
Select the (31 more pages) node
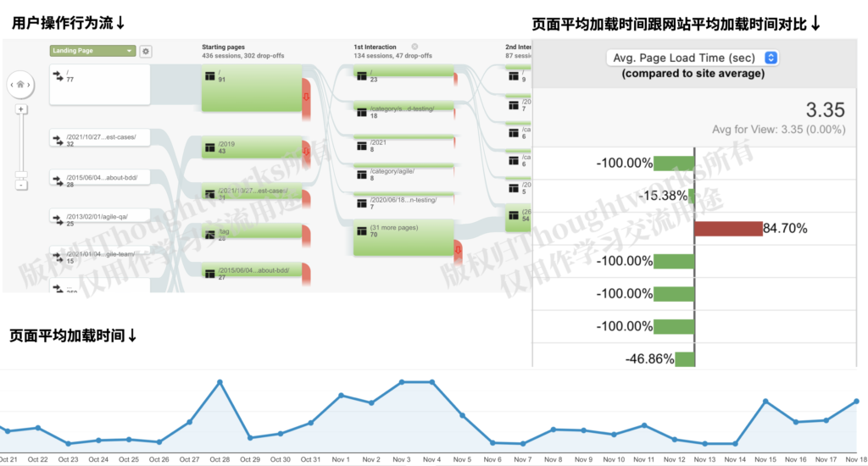click(x=403, y=237)
